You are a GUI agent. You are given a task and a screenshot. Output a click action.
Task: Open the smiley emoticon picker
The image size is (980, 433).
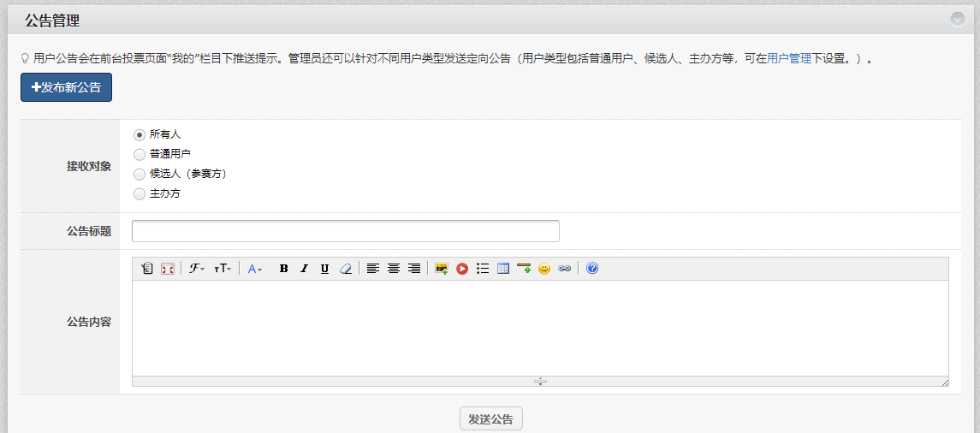coord(543,269)
